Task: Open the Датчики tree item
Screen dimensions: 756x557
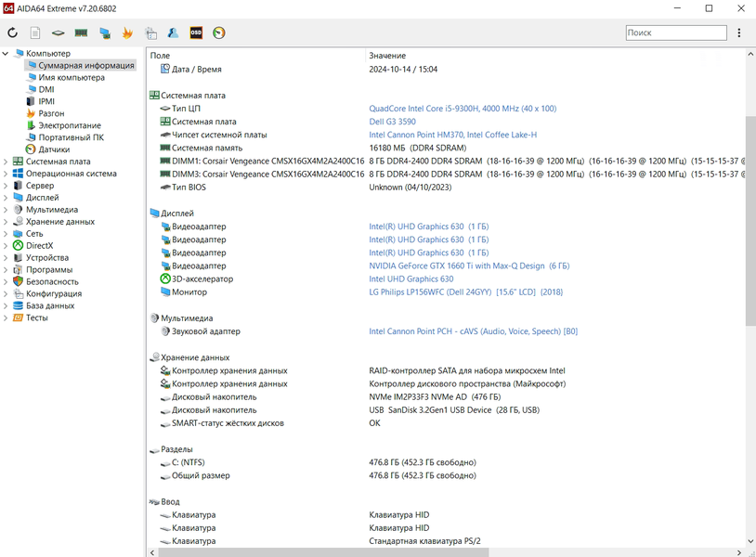Action: click(x=54, y=149)
